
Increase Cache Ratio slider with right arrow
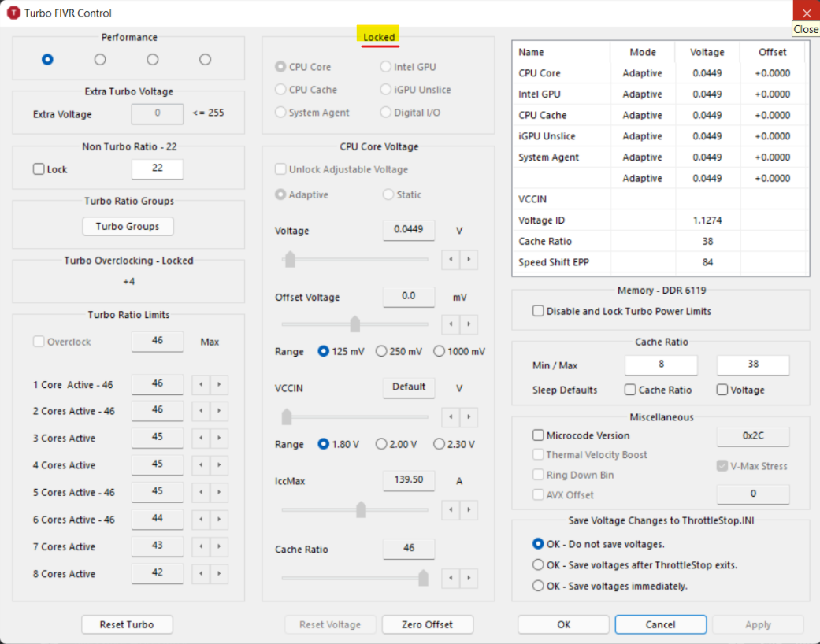coord(469,578)
